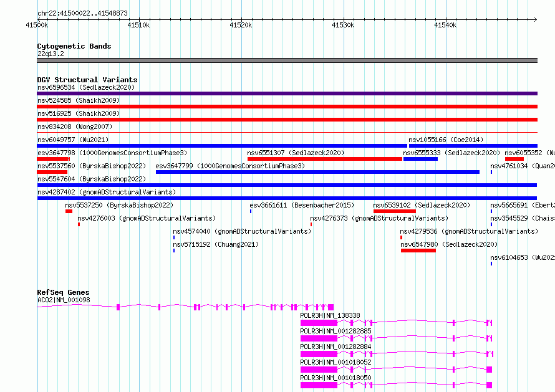
Task: Select the red nsv6539102 variant bar
Action: (x=394, y=211)
